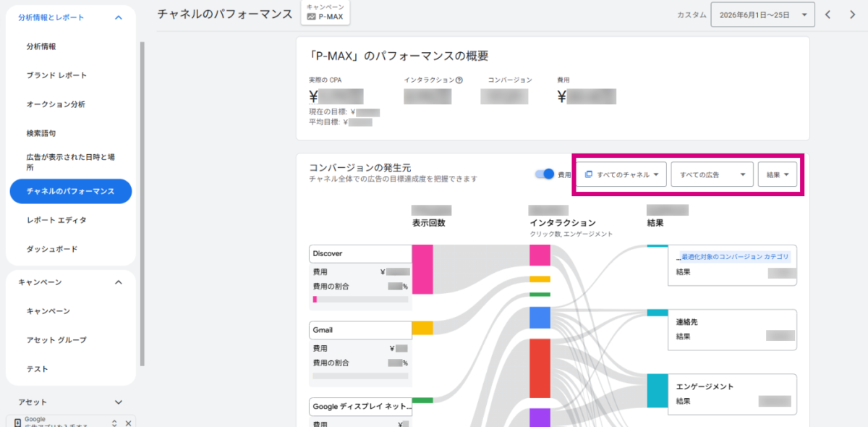868x427 pixels.
Task: Click the teal エンゲージメント result bar
Action: (658, 391)
